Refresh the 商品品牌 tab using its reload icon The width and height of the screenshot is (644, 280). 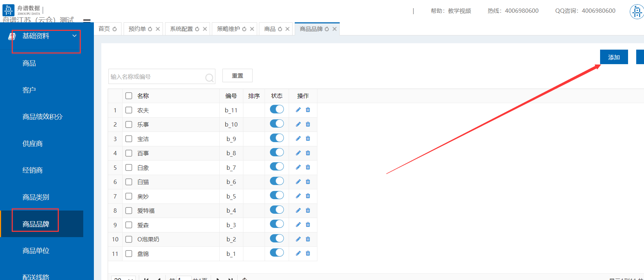(x=327, y=29)
